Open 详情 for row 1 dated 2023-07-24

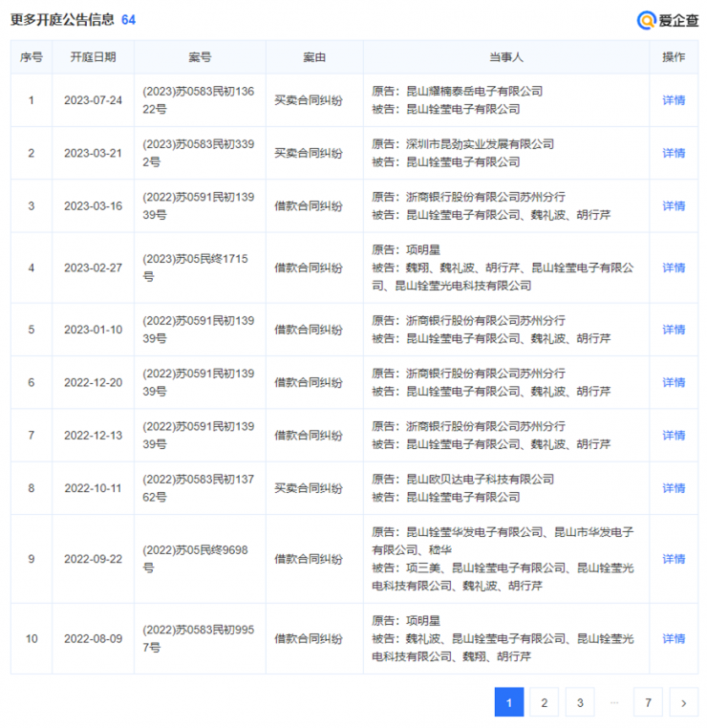point(674,100)
